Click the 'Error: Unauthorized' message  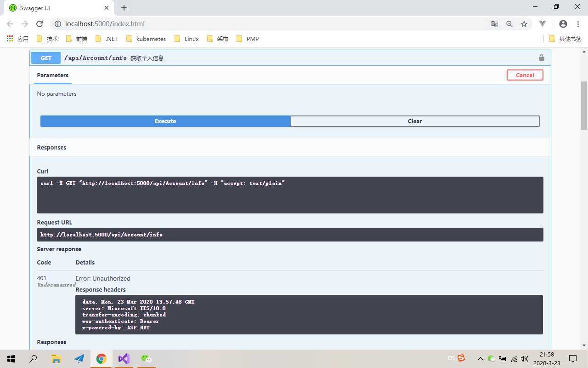(103, 278)
